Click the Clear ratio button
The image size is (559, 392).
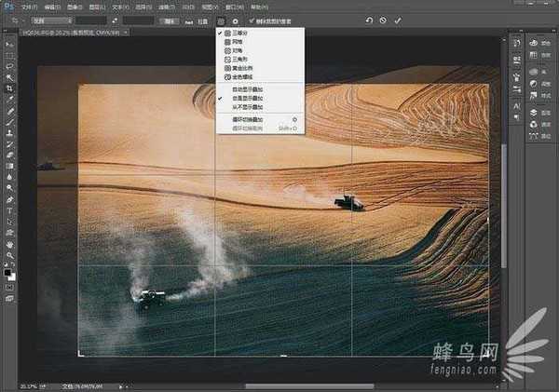click(x=168, y=20)
